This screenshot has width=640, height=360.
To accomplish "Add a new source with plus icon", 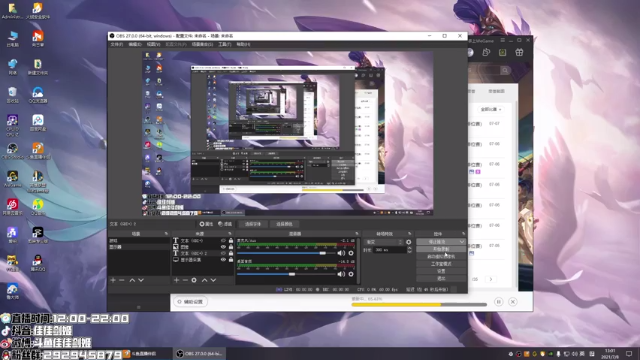I will pyautogui.click(x=176, y=280).
